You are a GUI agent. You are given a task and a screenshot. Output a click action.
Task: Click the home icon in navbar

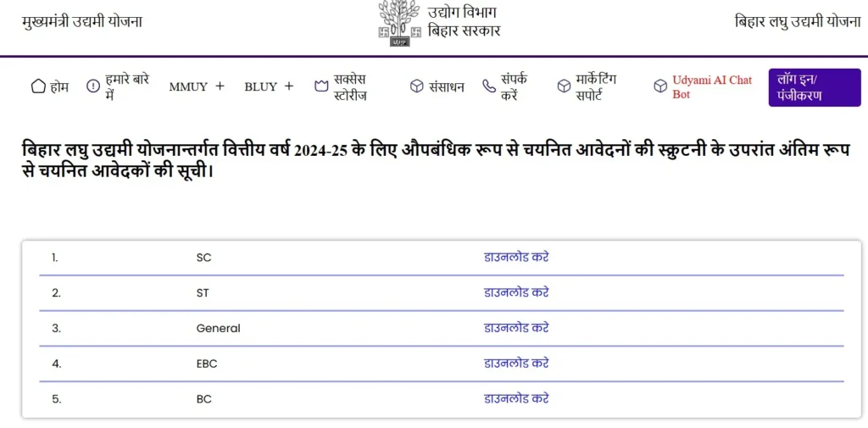click(37, 86)
